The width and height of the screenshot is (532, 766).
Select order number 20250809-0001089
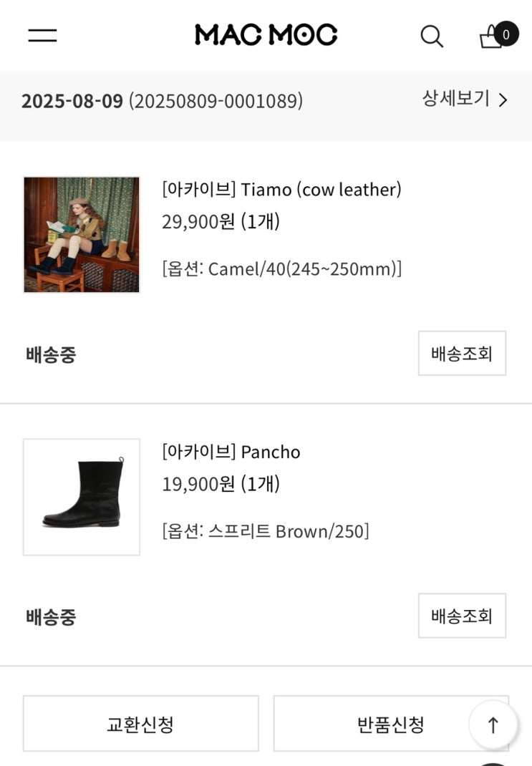click(x=216, y=101)
